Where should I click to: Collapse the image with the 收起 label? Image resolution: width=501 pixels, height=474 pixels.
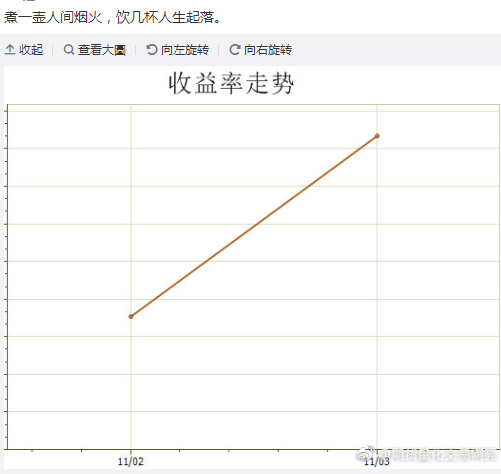(x=31, y=50)
